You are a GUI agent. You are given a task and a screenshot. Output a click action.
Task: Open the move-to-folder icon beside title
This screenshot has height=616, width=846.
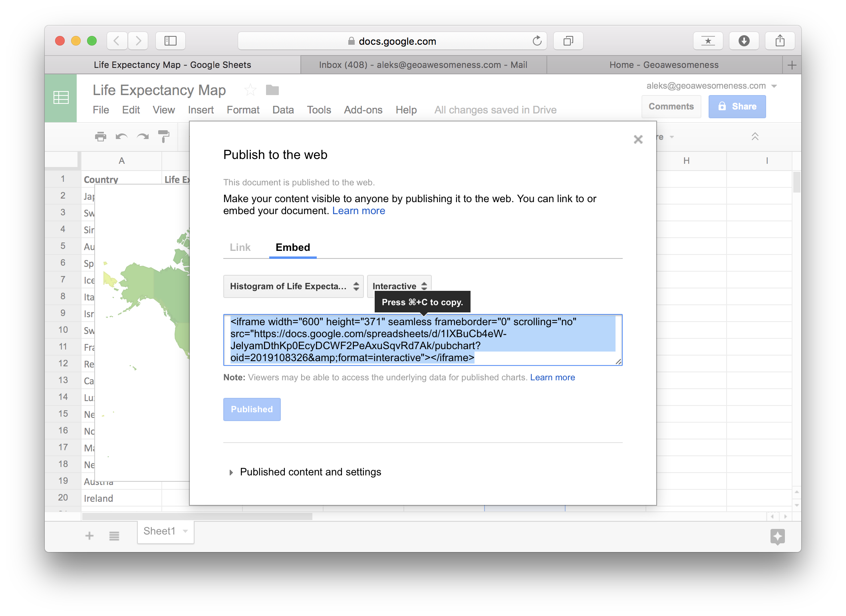(x=272, y=90)
